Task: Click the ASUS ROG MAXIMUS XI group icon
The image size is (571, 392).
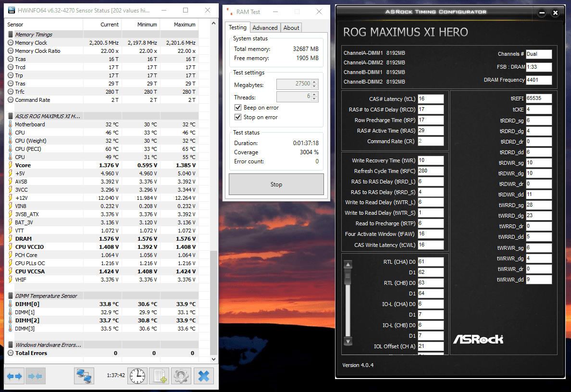Action: pos(11,116)
